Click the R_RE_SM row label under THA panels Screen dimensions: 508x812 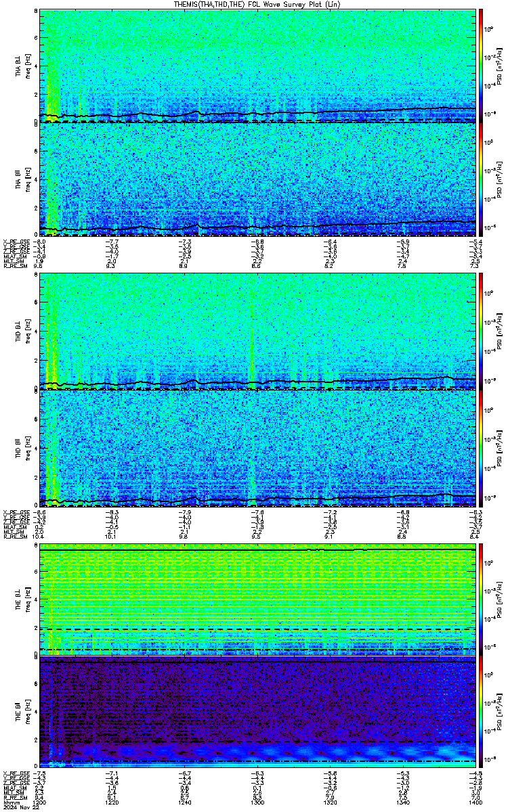14,267
